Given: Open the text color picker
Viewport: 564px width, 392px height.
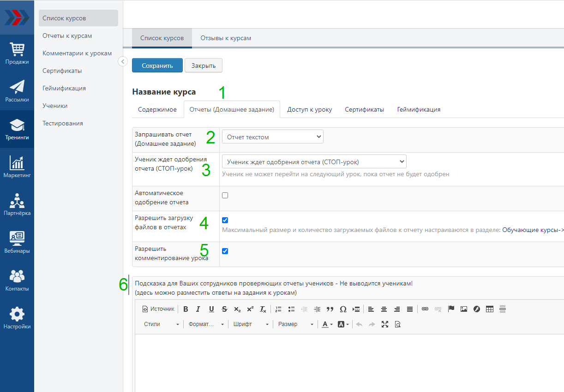Looking at the screenshot, I should [x=327, y=324].
